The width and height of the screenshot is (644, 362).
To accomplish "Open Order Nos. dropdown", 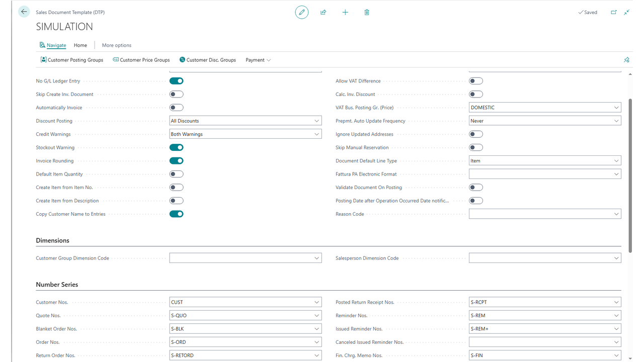I will [x=317, y=342].
